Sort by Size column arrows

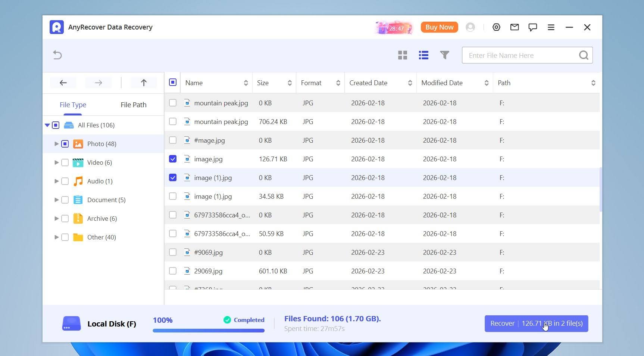(x=290, y=83)
